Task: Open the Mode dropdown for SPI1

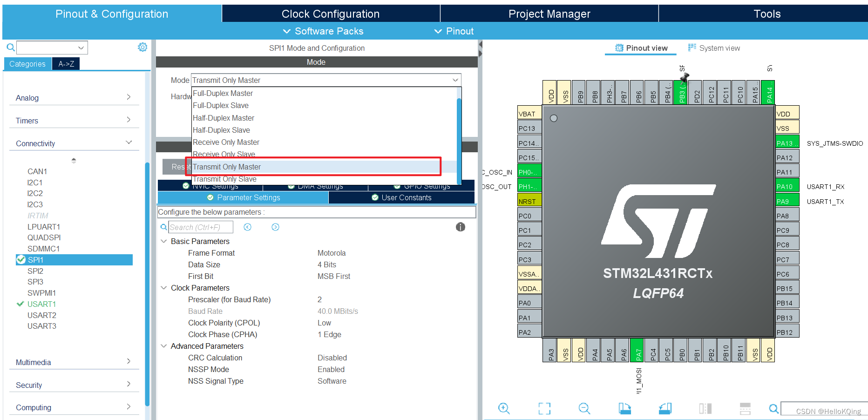Action: pos(326,80)
